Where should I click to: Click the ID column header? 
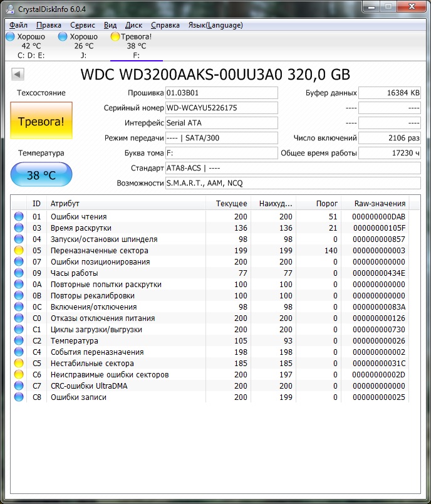(x=36, y=204)
